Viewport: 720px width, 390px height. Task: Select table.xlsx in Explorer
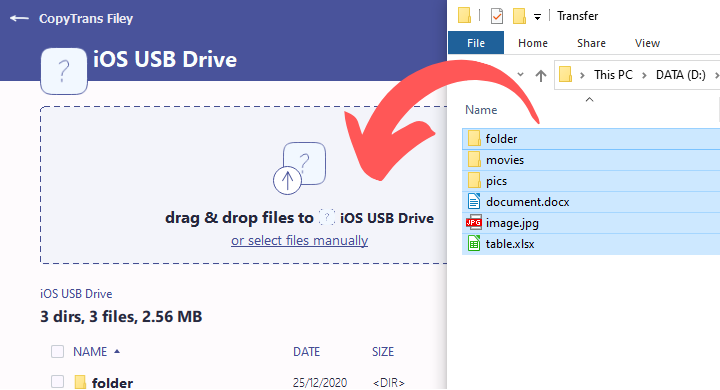click(x=591, y=244)
